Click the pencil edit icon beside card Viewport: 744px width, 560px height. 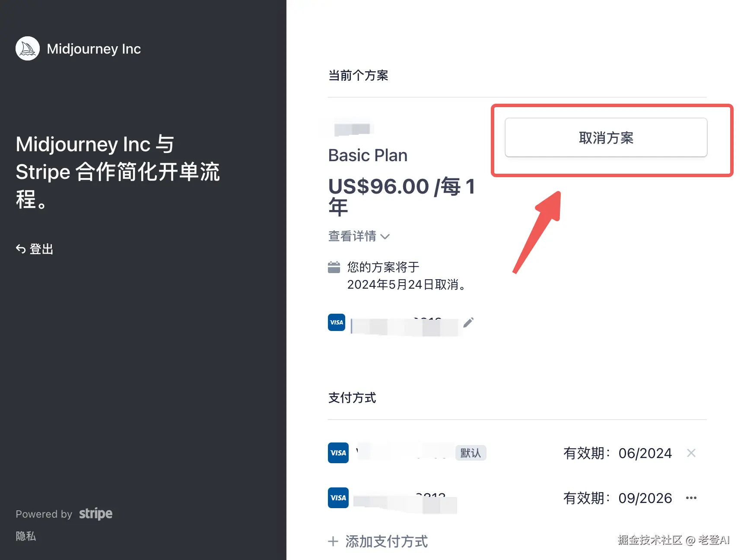[468, 323]
